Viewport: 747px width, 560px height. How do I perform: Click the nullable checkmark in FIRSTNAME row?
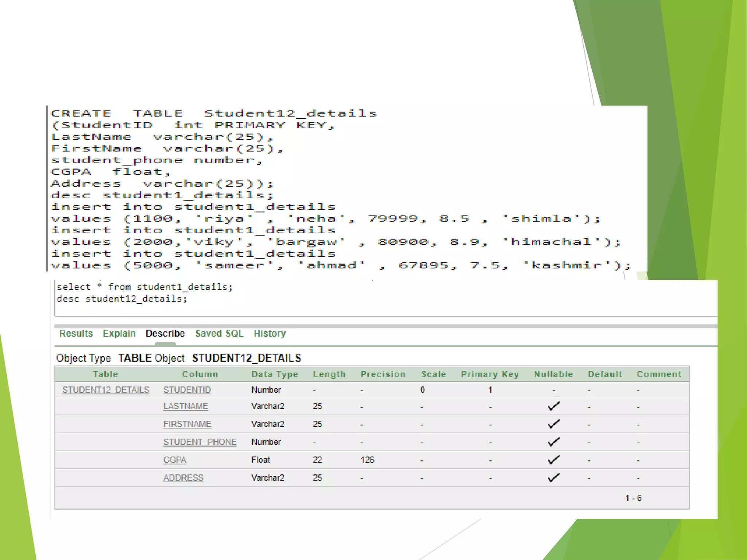click(553, 424)
